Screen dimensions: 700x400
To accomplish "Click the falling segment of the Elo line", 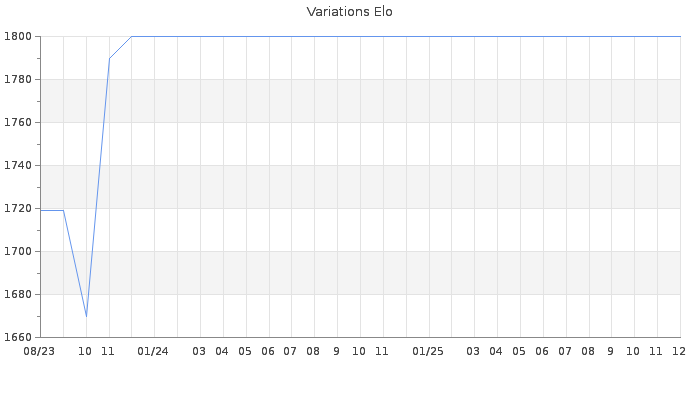I will (75, 264).
